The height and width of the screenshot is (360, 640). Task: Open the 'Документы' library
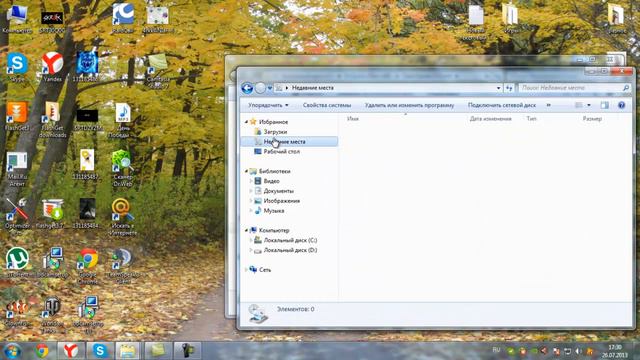pyautogui.click(x=278, y=191)
